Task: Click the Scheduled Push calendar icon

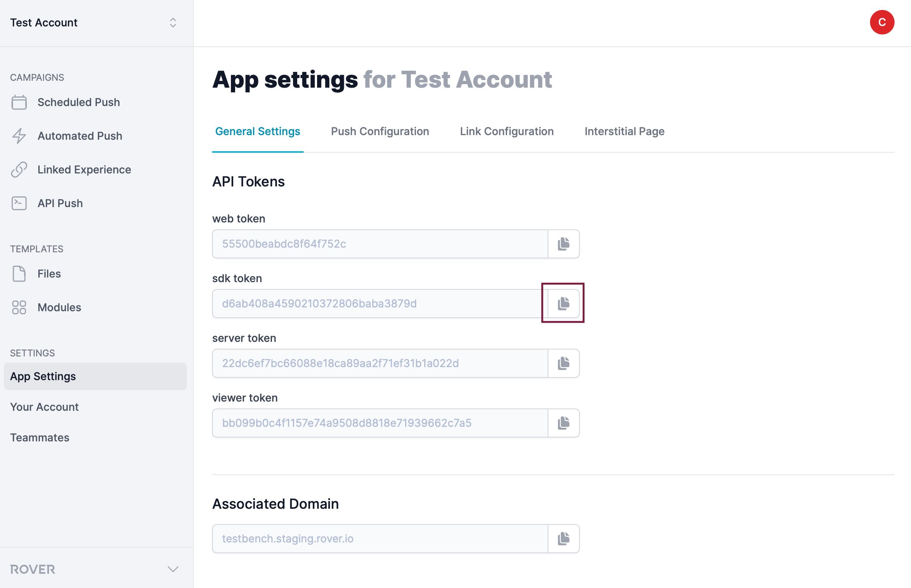Action: tap(19, 102)
